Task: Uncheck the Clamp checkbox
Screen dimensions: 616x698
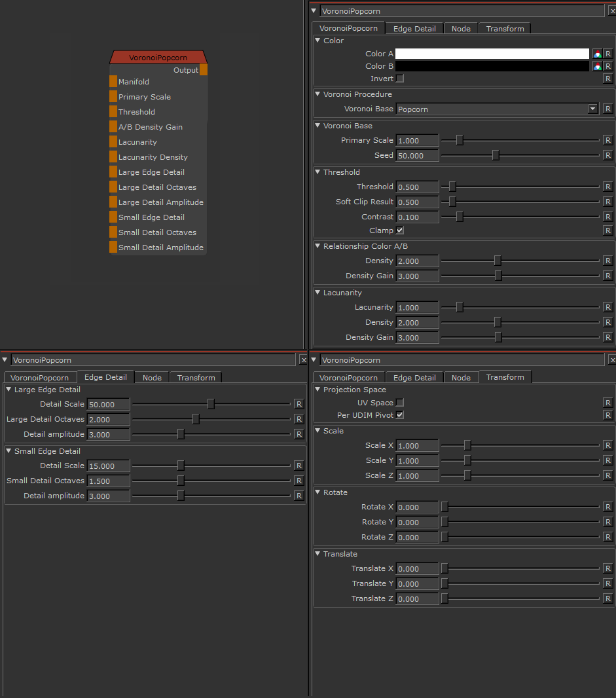Action: 400,230
